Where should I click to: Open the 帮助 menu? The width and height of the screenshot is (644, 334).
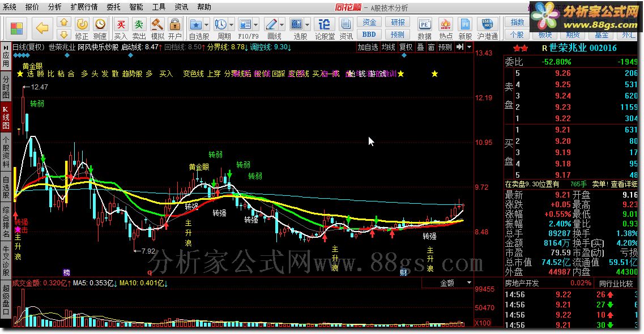(204, 7)
